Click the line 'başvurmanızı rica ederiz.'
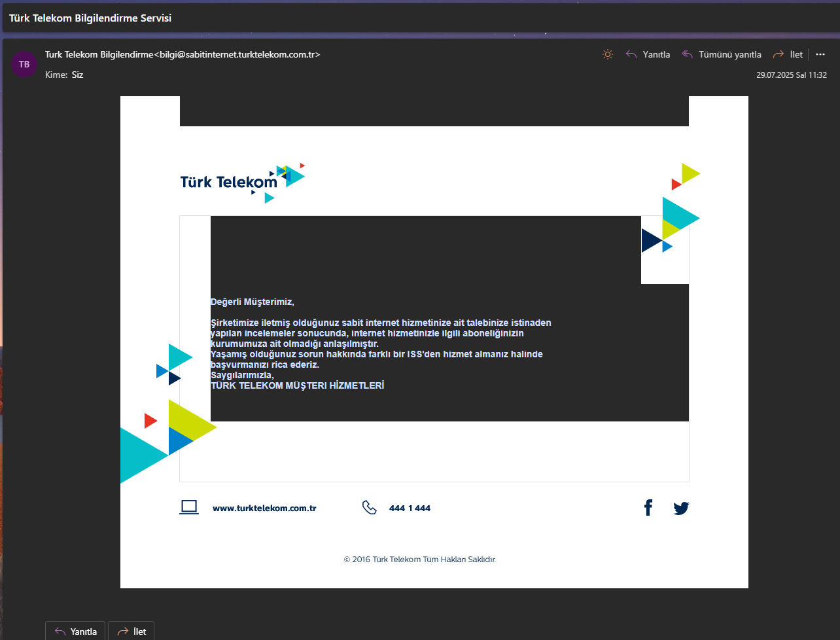 coord(264,365)
